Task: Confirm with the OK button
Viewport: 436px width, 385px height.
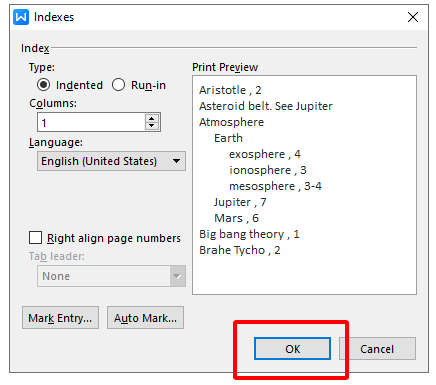Action: tap(292, 349)
